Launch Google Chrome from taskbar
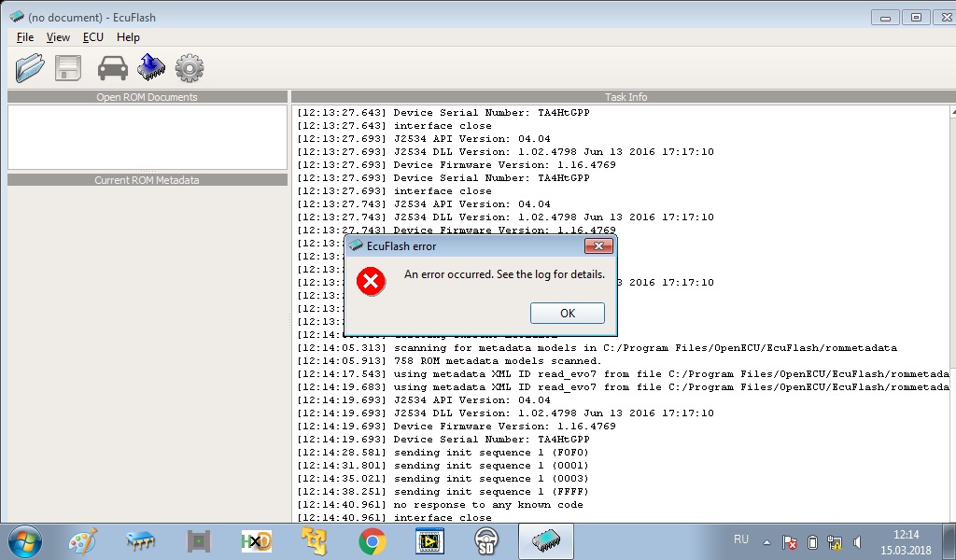 pyautogui.click(x=372, y=541)
